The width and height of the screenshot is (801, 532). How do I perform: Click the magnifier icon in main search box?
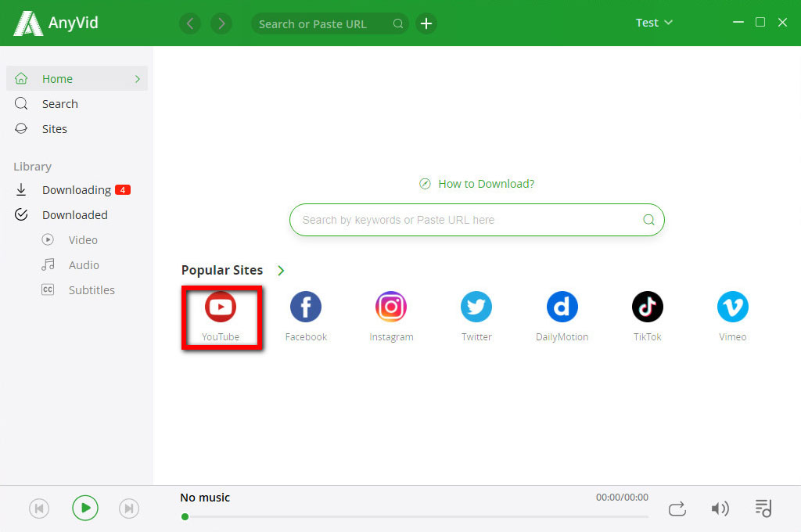[648, 220]
